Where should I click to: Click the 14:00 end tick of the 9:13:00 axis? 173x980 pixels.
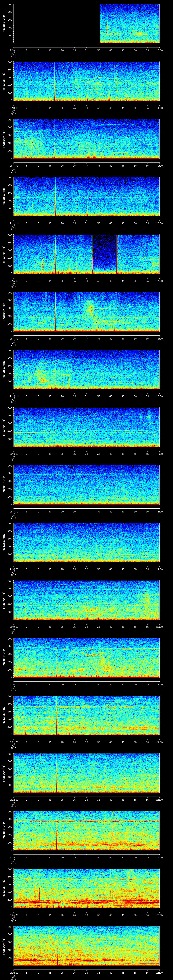[x=159, y=281]
